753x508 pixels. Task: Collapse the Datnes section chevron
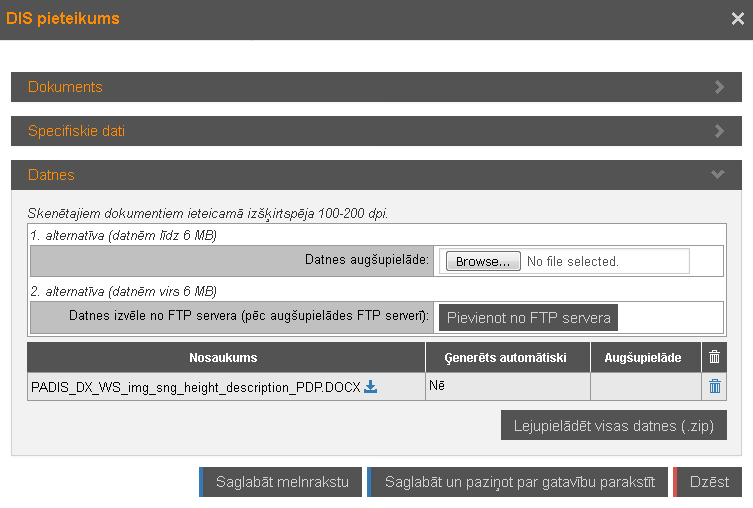(x=717, y=175)
